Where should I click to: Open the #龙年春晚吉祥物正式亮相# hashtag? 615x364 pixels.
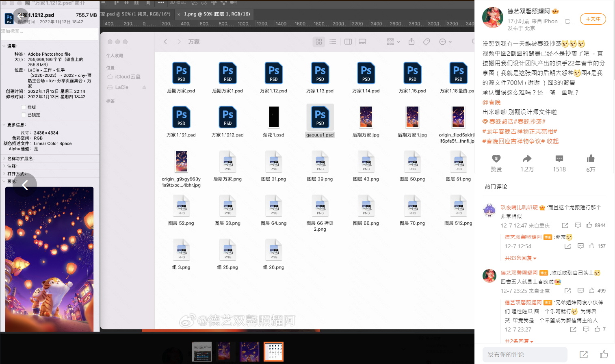520,131
